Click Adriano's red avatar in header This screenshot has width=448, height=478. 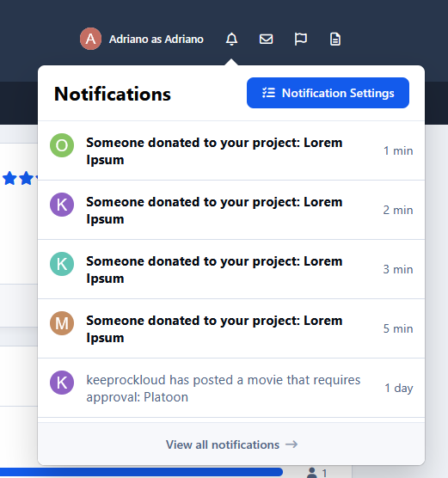pyautogui.click(x=90, y=39)
